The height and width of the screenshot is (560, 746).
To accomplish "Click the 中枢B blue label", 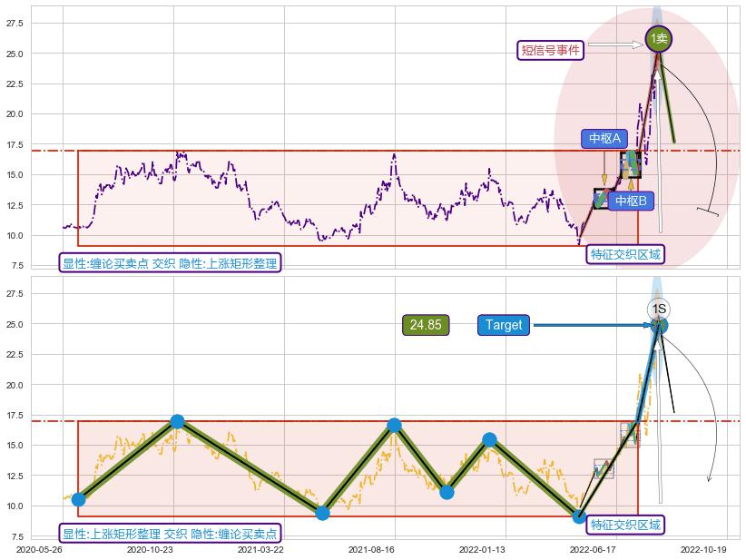I will click(630, 201).
